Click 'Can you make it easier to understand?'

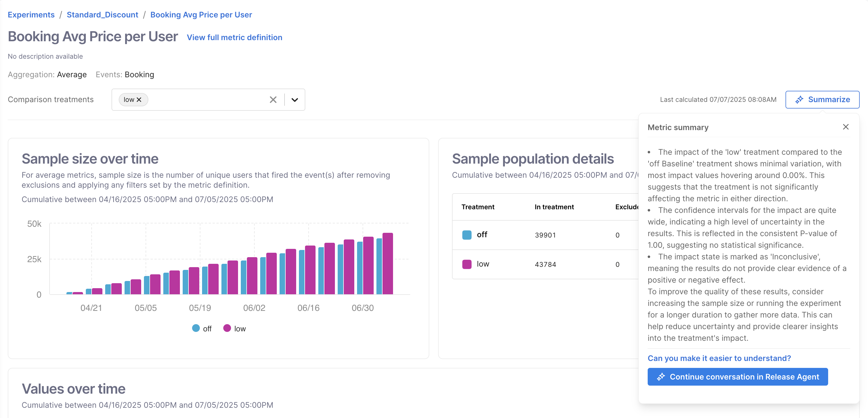(719, 358)
